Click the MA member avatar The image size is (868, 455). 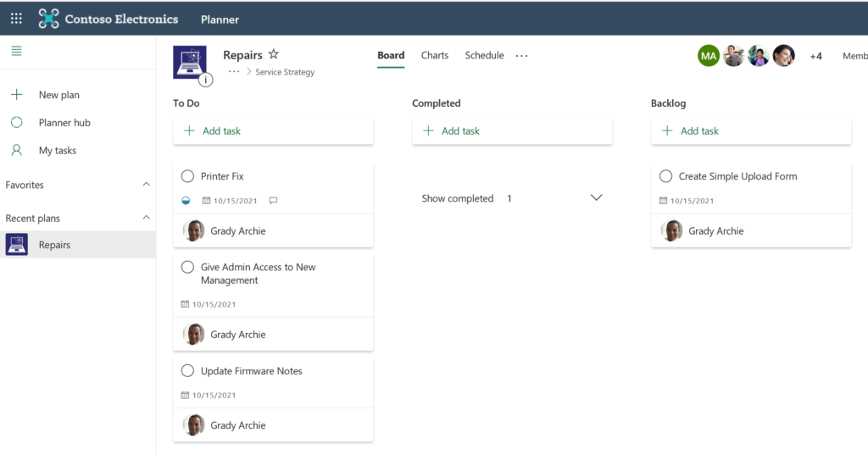(708, 56)
